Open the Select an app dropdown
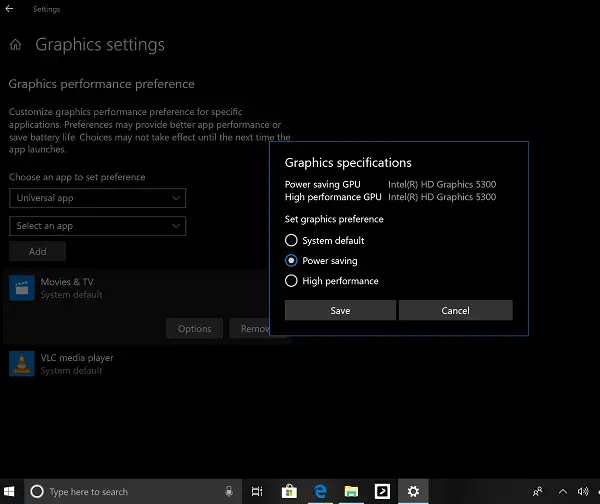This screenshot has width=600, height=504. coord(97,226)
